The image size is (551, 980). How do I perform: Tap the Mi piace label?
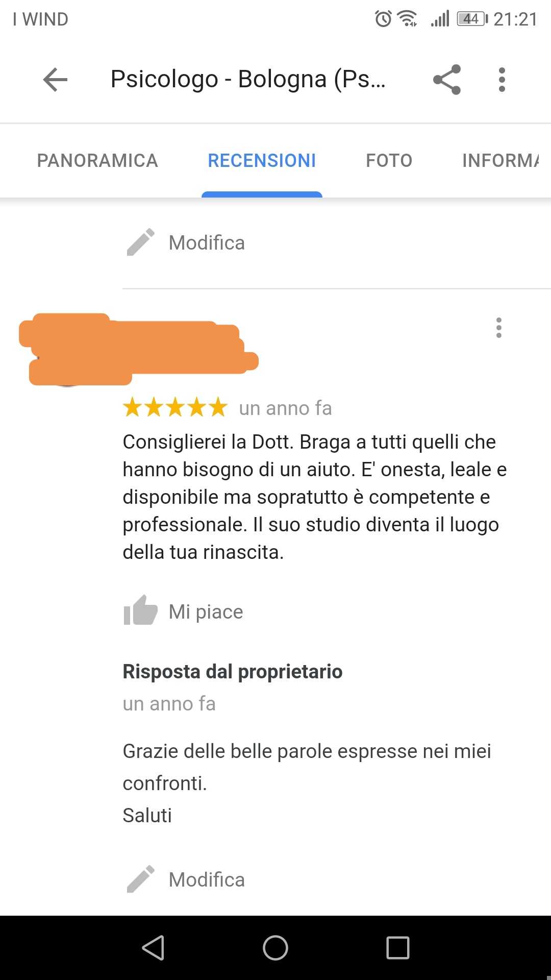point(206,611)
